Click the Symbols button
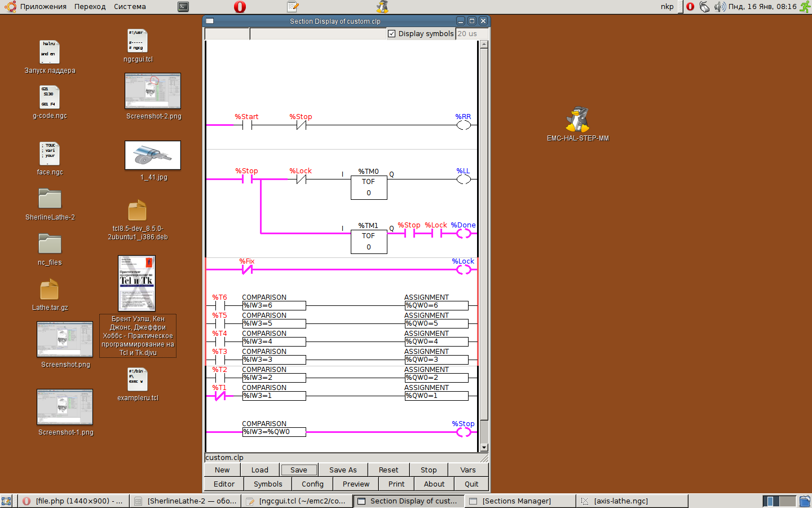 (x=268, y=484)
